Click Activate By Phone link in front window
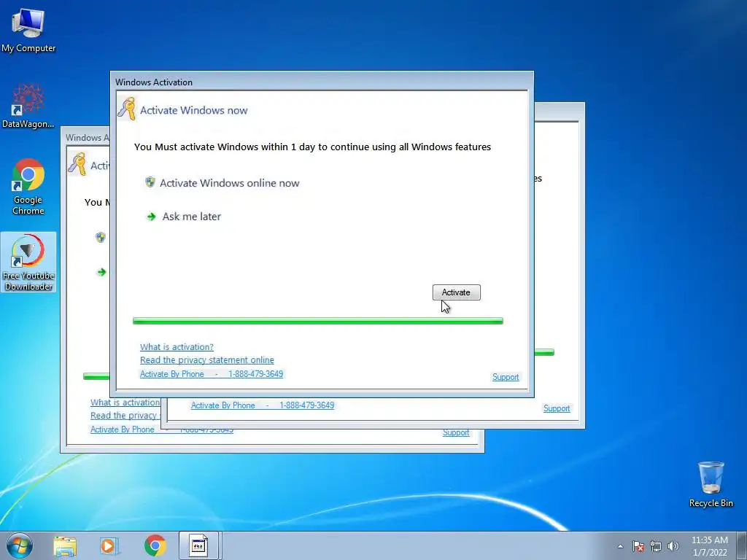Image resolution: width=747 pixels, height=560 pixels. (212, 374)
